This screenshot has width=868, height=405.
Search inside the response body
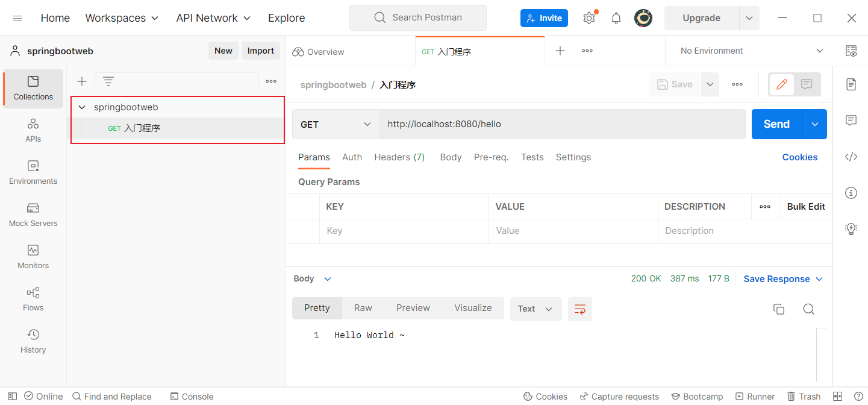click(x=808, y=309)
